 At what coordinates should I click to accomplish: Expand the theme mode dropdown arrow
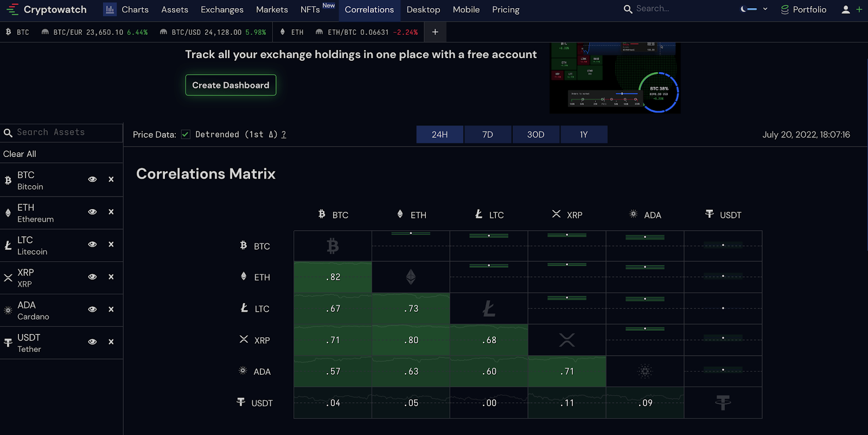(765, 9)
